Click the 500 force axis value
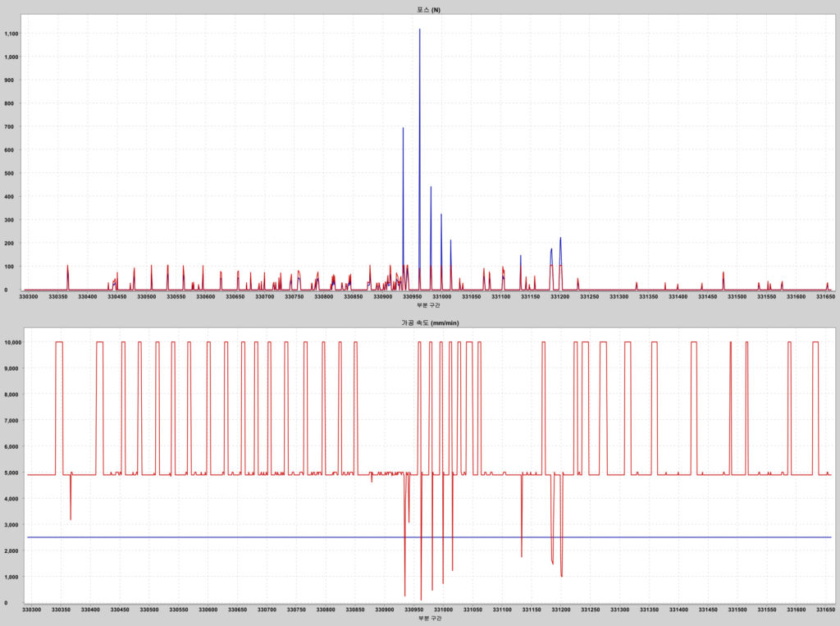The image size is (840, 626). point(8,173)
